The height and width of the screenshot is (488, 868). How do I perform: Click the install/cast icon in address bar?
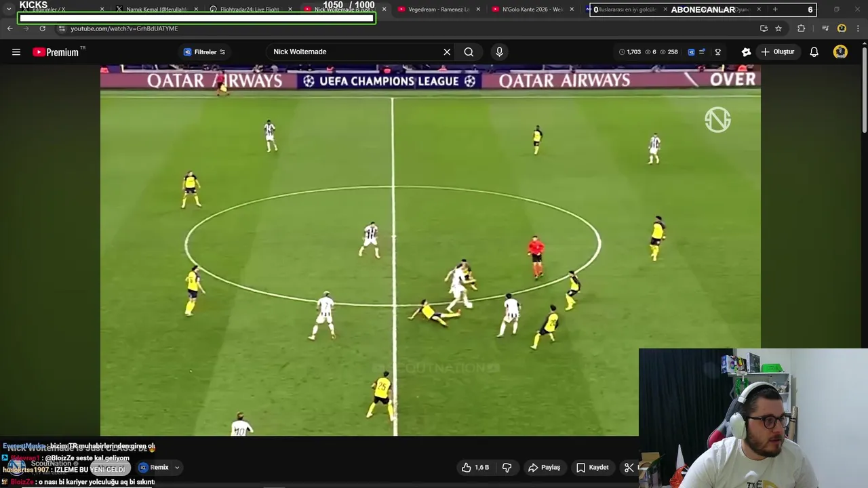tap(764, 28)
